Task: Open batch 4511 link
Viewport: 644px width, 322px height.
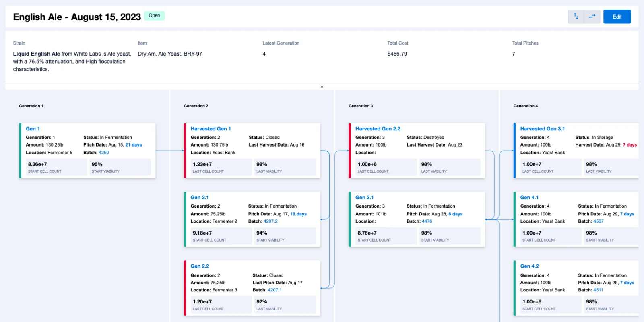Action: [x=598, y=290]
